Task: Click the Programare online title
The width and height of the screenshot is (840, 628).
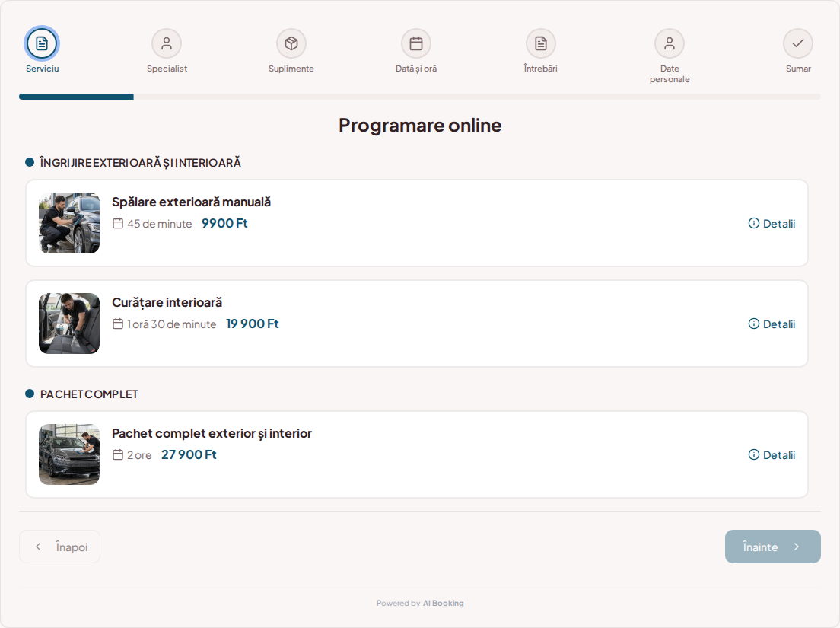Action: click(420, 126)
